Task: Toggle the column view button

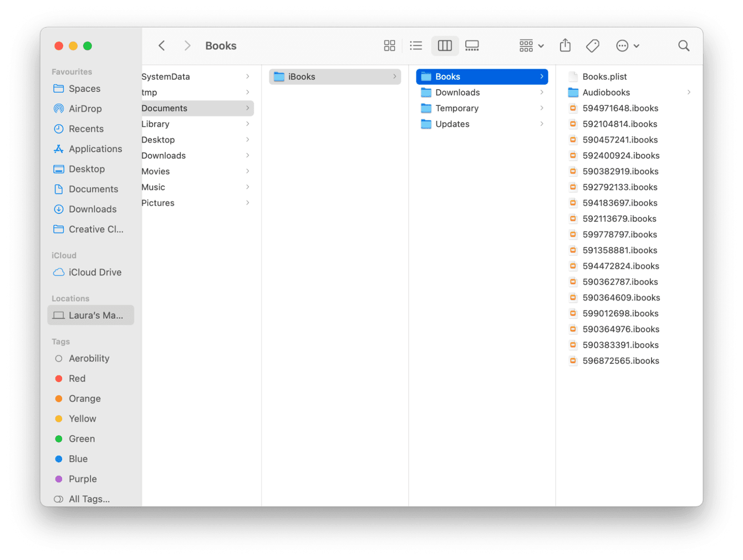Action: coord(445,45)
